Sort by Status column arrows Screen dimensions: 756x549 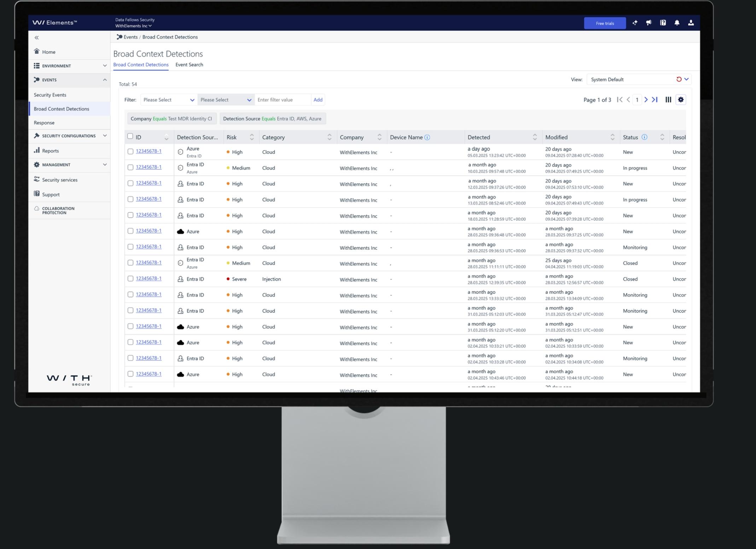click(x=662, y=137)
